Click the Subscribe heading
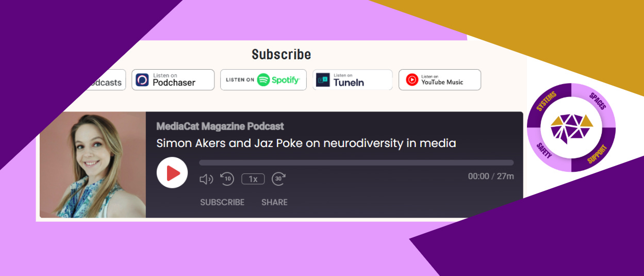 pos(282,54)
